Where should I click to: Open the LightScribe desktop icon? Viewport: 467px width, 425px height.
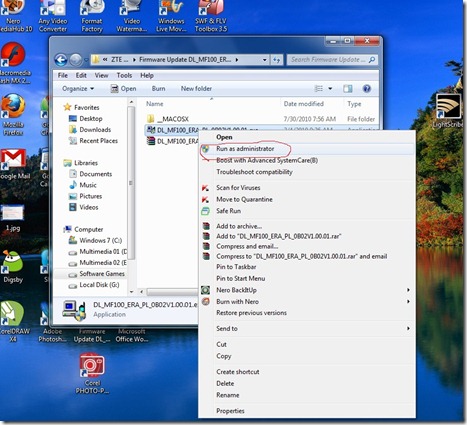[449, 111]
